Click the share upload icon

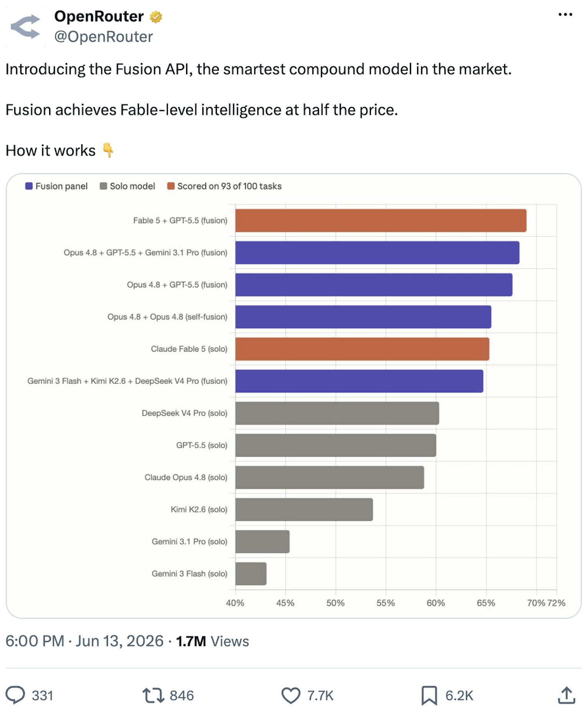(567, 695)
